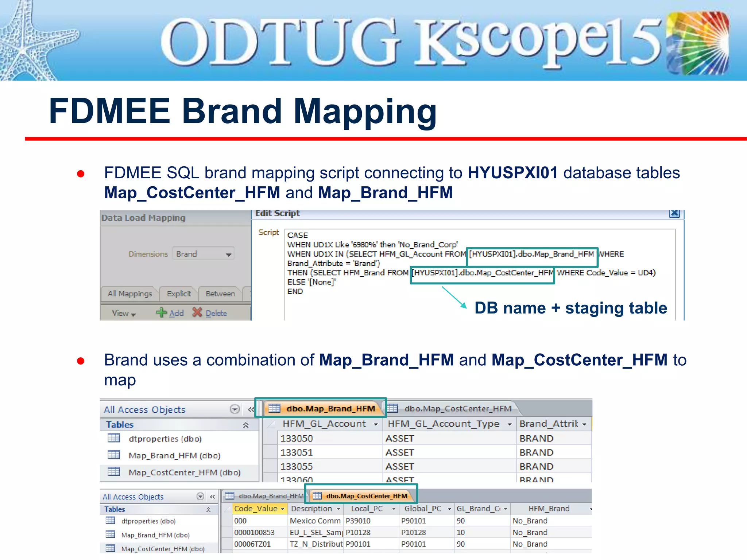This screenshot has height=560, width=747.
Task: Collapse the upper Tables group
Action: (x=246, y=425)
